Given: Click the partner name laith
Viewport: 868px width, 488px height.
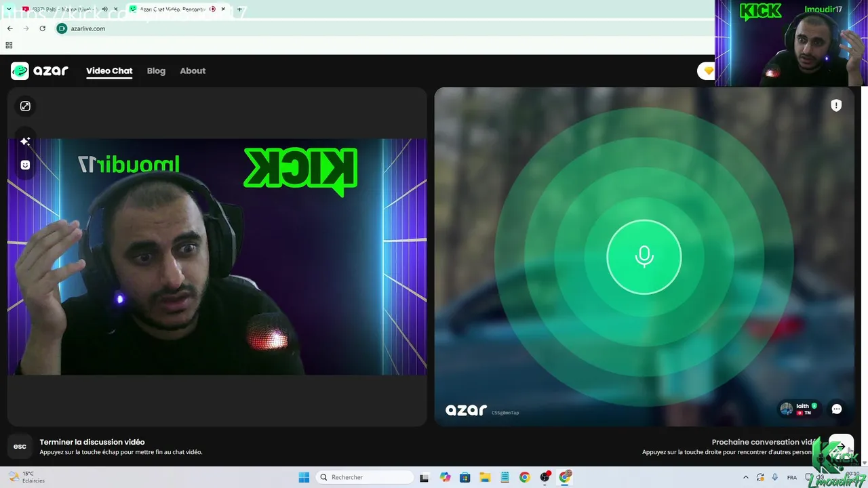Looking at the screenshot, I should (802, 406).
